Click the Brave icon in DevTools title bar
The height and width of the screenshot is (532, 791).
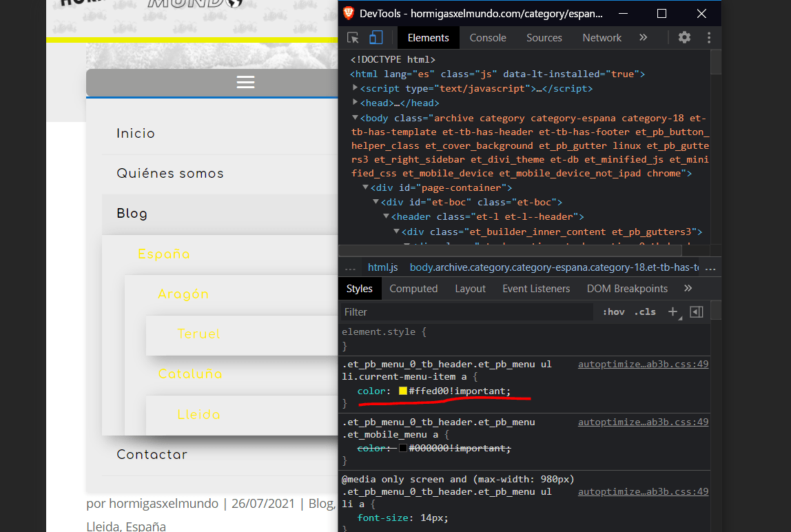pos(349,13)
